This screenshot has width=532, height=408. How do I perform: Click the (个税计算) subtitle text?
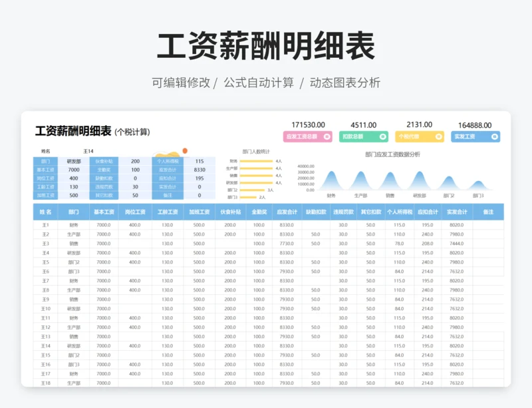click(x=132, y=132)
